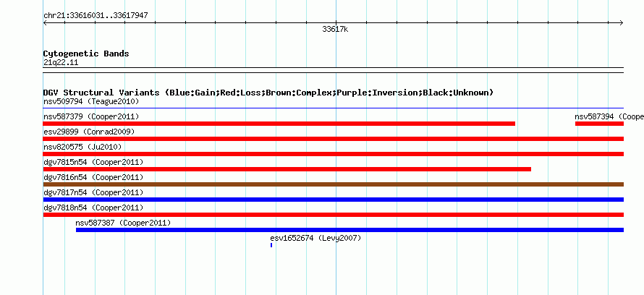Select the tiny blue esv1652674 marker

[271, 245]
